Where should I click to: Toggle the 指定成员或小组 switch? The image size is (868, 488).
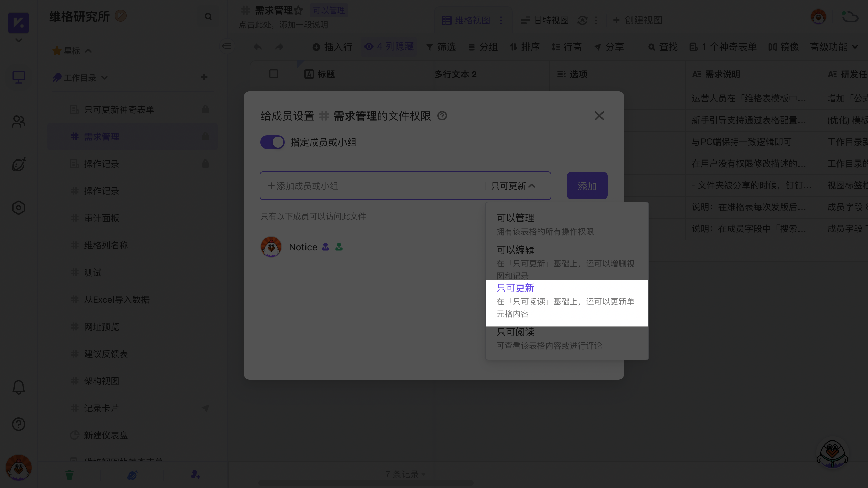[x=272, y=142]
